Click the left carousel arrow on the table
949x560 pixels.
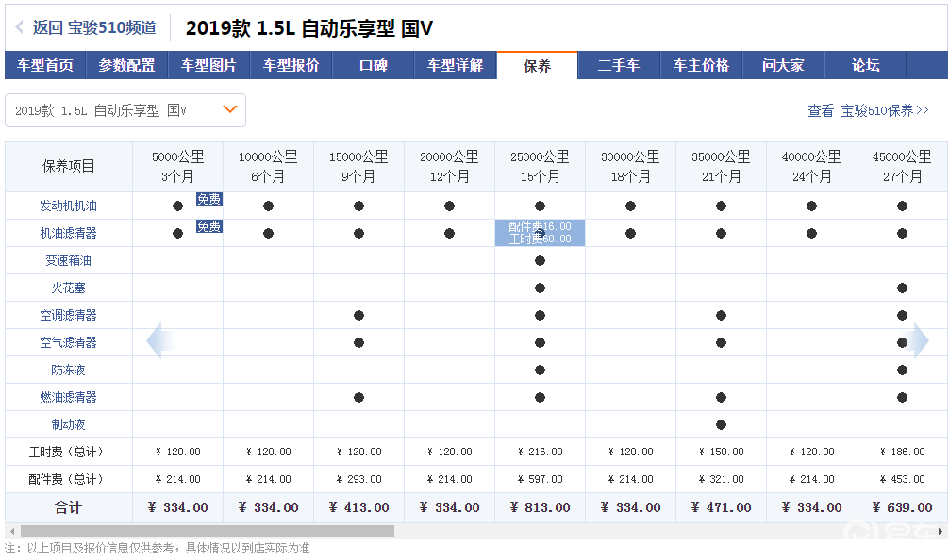point(159,340)
